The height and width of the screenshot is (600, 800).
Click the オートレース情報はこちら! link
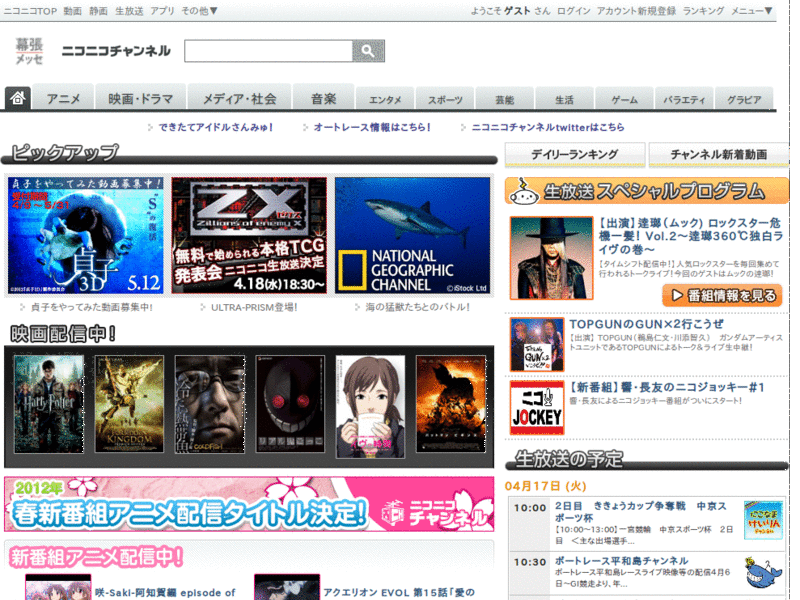(372, 127)
